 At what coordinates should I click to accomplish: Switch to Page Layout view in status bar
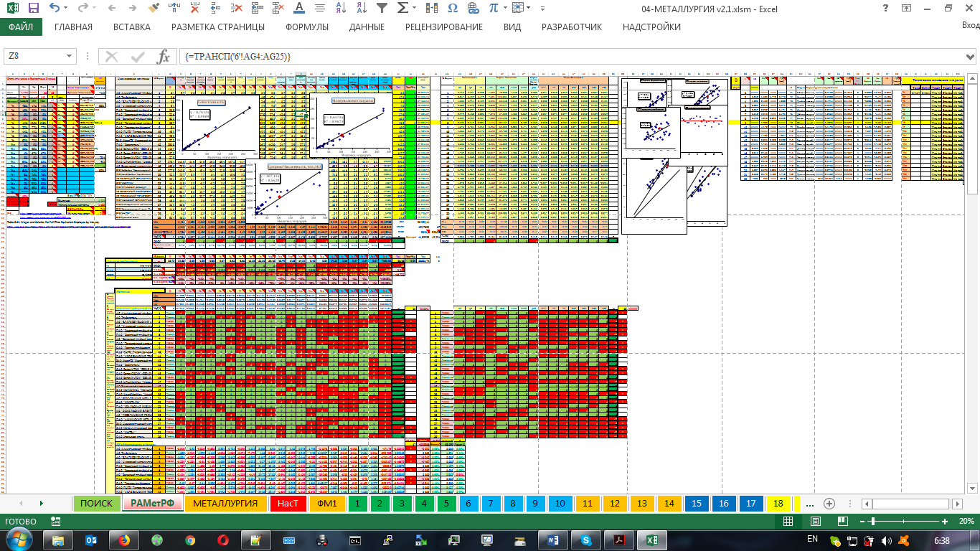[815, 522]
